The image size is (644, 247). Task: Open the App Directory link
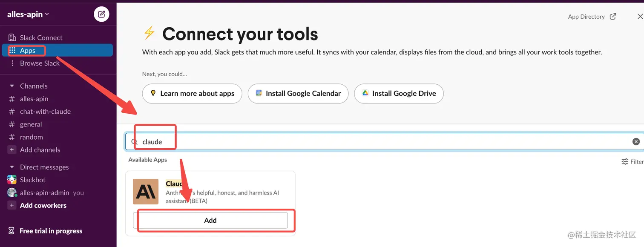click(586, 17)
